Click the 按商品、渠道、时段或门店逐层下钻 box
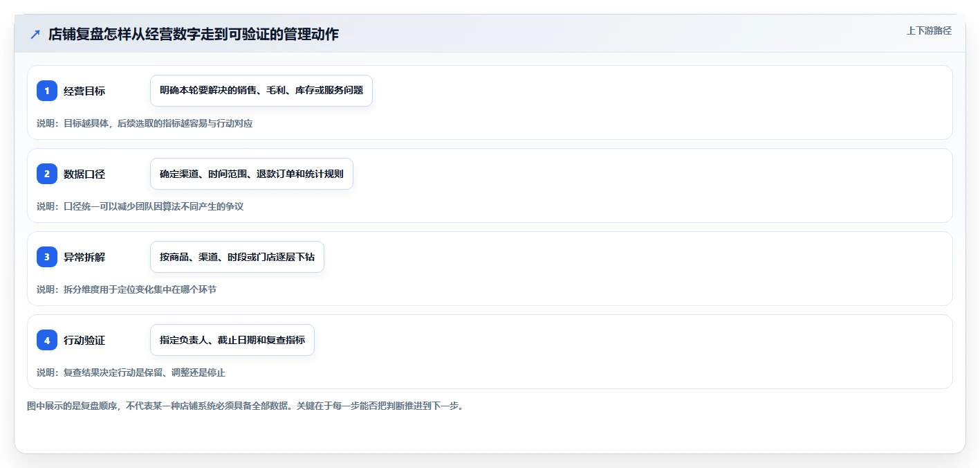 click(x=237, y=257)
